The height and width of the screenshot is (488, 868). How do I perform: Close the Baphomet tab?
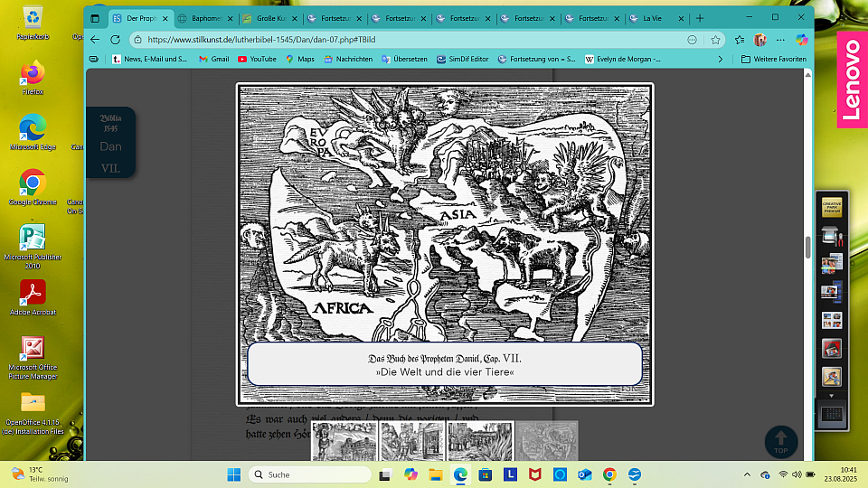tap(231, 18)
